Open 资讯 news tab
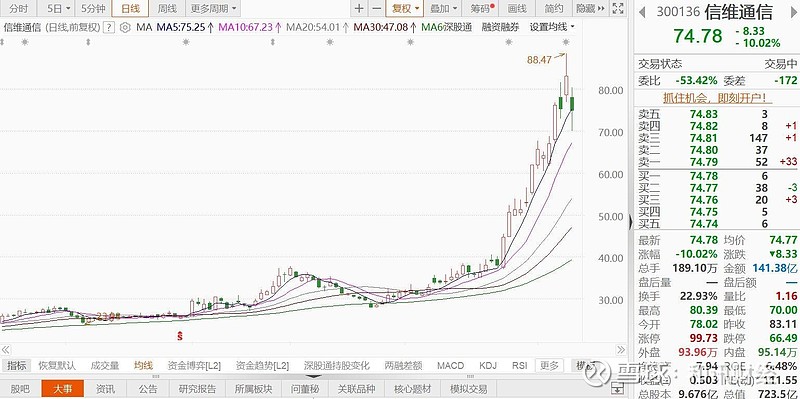The image size is (800, 399). [106, 389]
